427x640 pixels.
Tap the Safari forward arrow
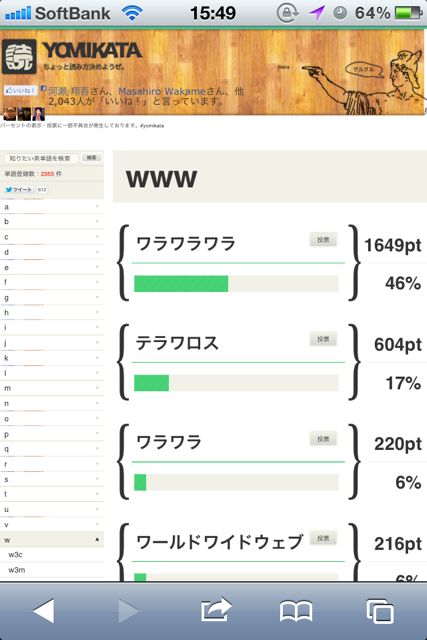[x=128, y=611]
